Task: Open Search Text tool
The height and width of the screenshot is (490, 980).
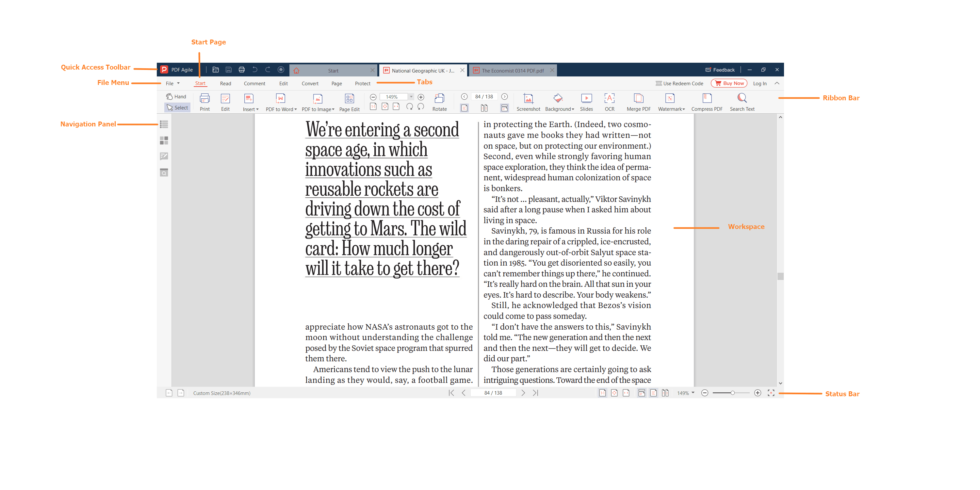Action: [742, 102]
